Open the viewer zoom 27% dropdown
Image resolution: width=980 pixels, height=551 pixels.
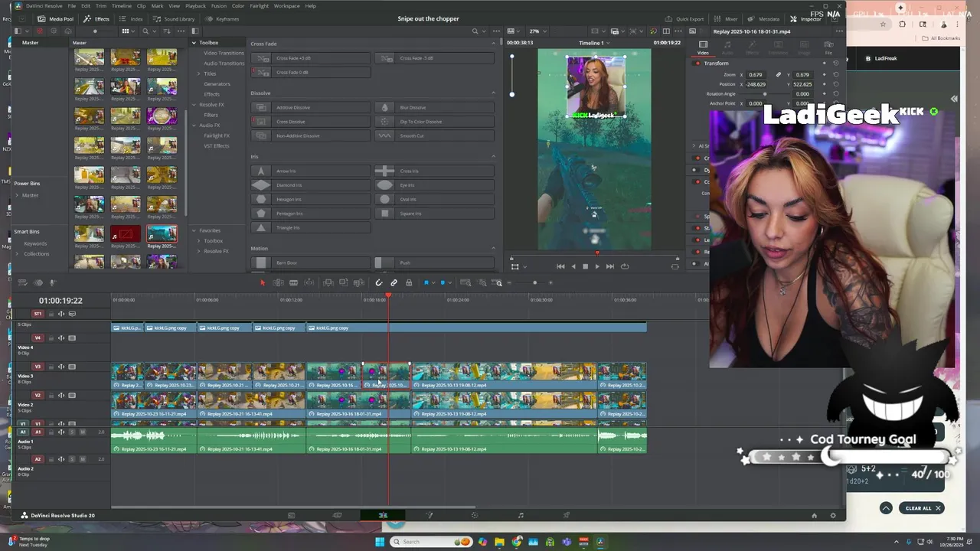tap(537, 31)
